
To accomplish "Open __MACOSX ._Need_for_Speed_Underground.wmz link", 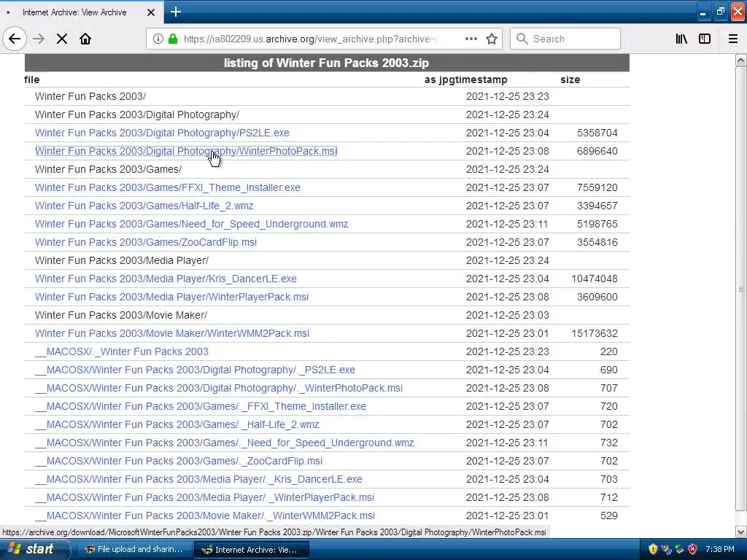I will [225, 443].
